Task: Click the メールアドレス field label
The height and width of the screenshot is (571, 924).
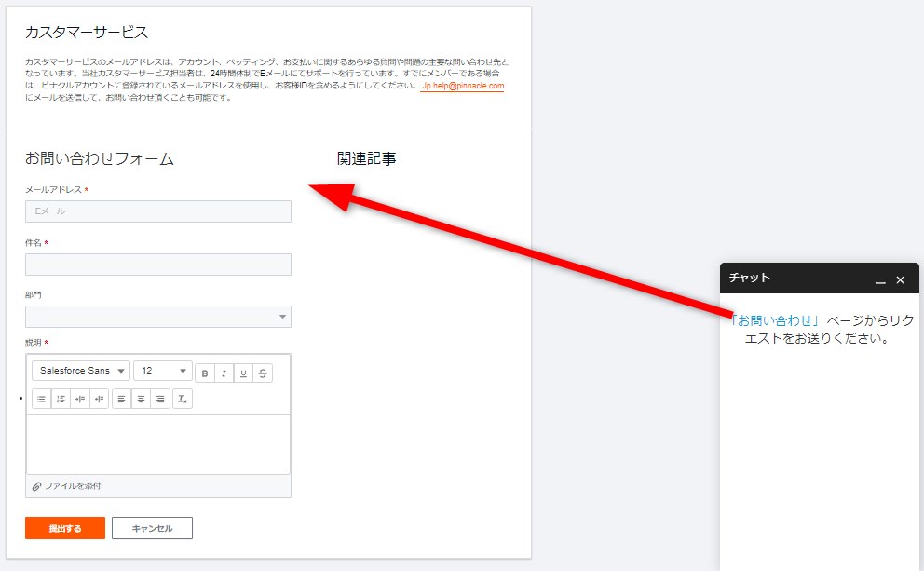Action: (54, 190)
